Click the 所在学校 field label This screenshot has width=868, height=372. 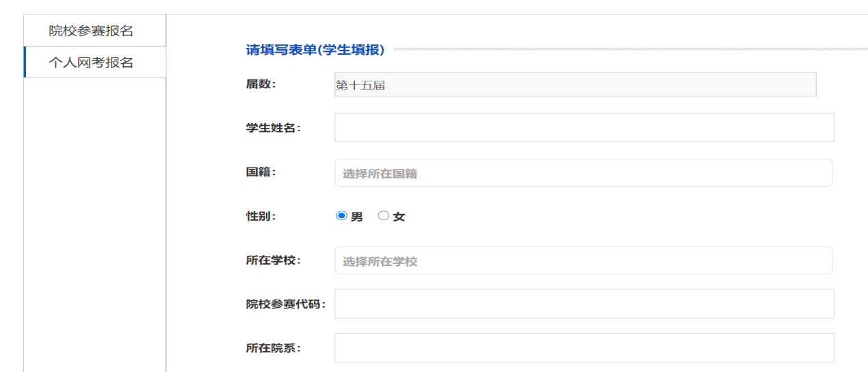273,261
